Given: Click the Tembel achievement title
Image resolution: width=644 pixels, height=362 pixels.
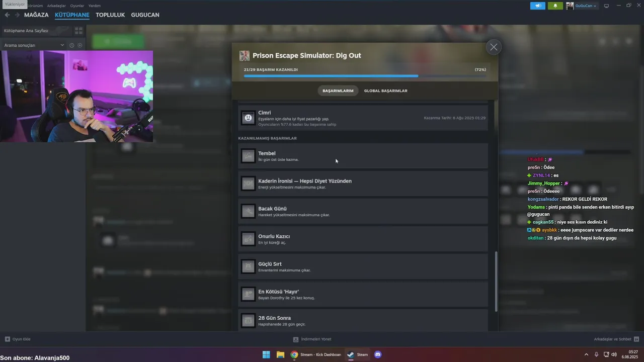Looking at the screenshot, I should point(267,153).
